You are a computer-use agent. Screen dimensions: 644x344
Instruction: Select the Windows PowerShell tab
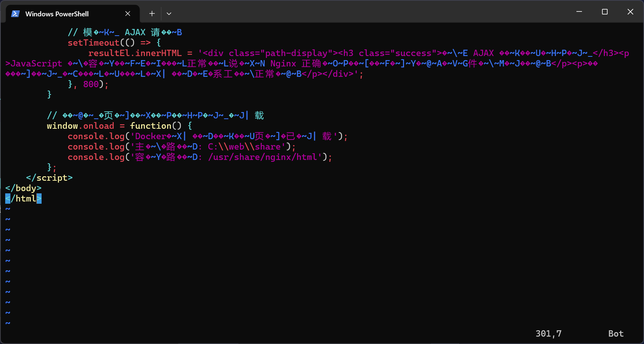tap(73, 14)
